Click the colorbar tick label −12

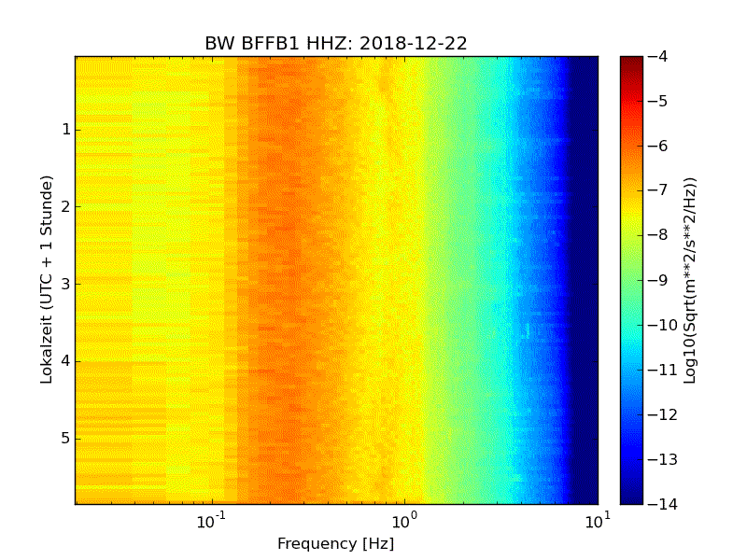point(662,414)
